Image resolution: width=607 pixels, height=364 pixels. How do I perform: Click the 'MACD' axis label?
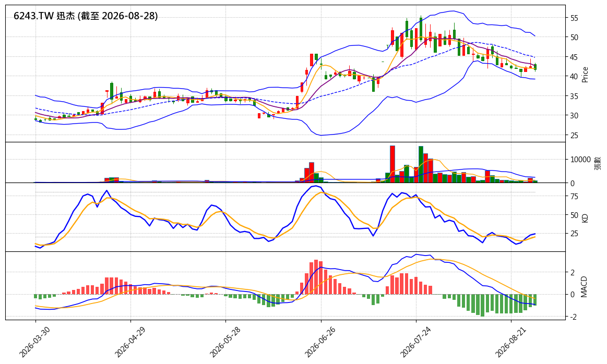(x=584, y=287)
